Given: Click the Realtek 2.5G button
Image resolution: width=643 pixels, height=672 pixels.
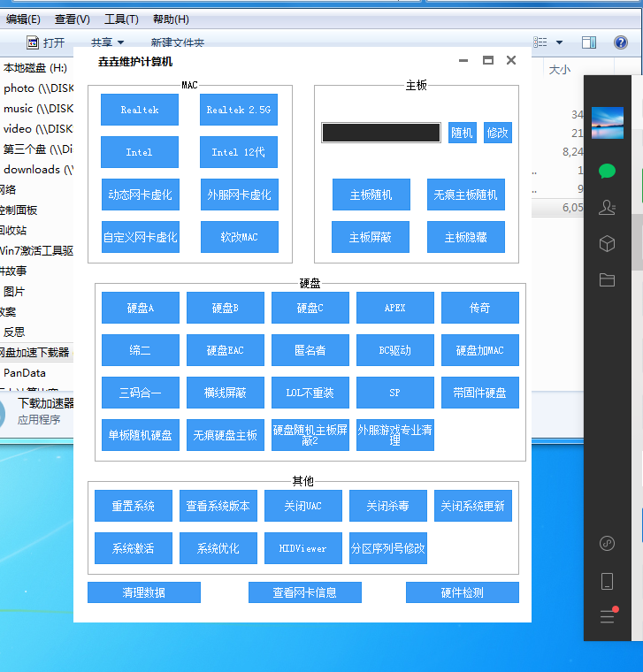Looking at the screenshot, I should pyautogui.click(x=239, y=110).
